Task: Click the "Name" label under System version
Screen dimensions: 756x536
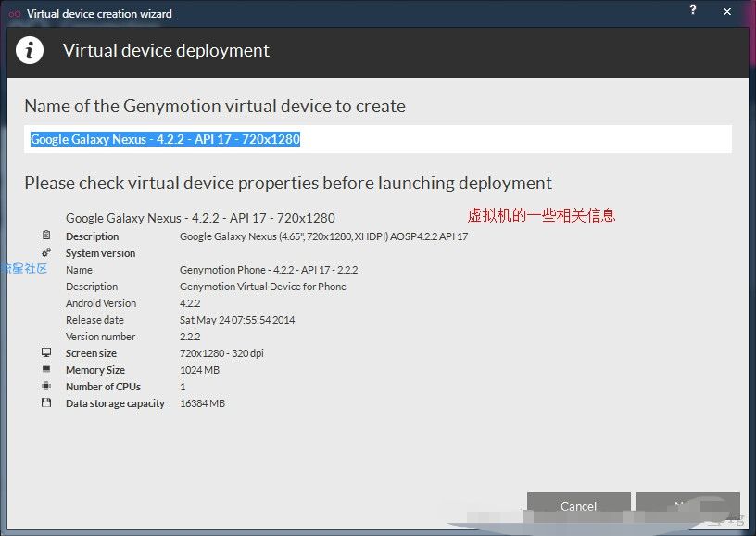Action: point(79,270)
